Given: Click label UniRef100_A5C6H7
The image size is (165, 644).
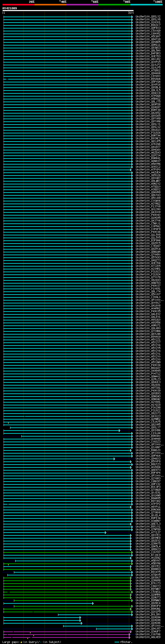Looking at the screenshot, I should [x=148, y=37].
